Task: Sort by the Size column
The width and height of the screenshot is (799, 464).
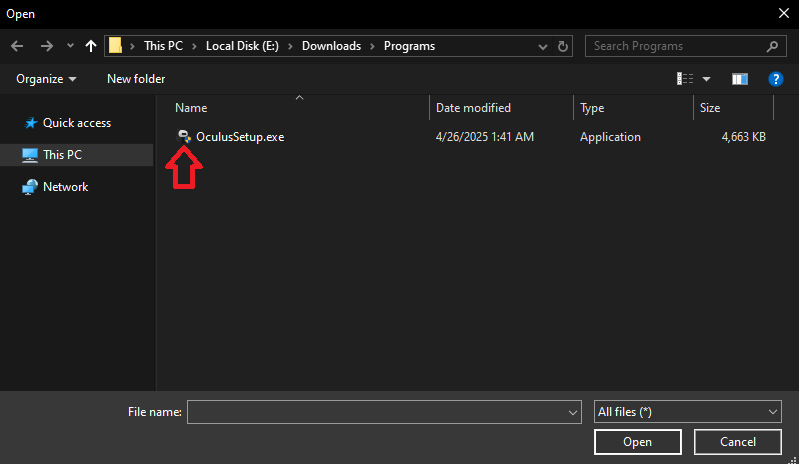Action: click(710, 108)
